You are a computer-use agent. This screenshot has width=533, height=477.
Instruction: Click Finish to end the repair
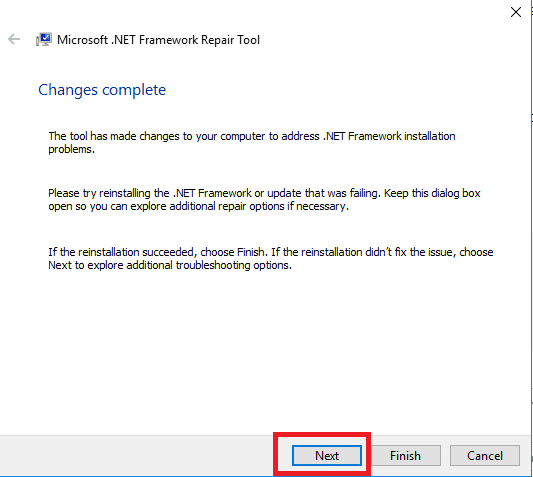[406, 456]
